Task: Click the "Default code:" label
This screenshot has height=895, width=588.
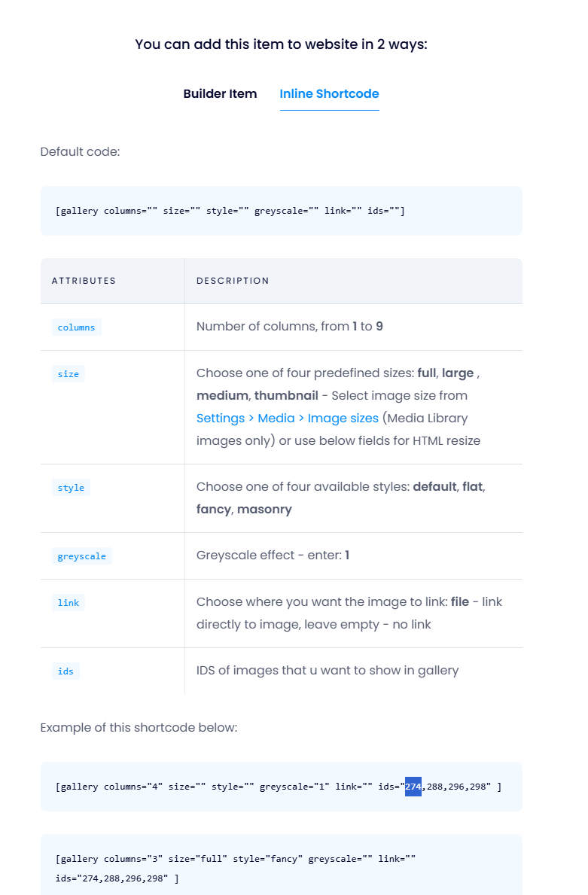Action: point(80,152)
